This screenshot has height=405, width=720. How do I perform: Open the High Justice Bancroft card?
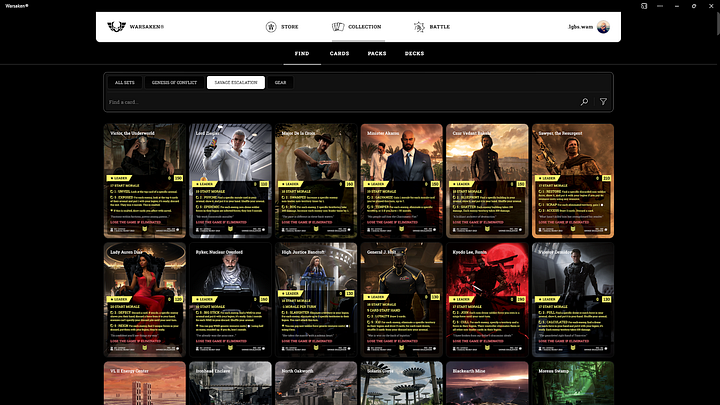tap(316, 299)
